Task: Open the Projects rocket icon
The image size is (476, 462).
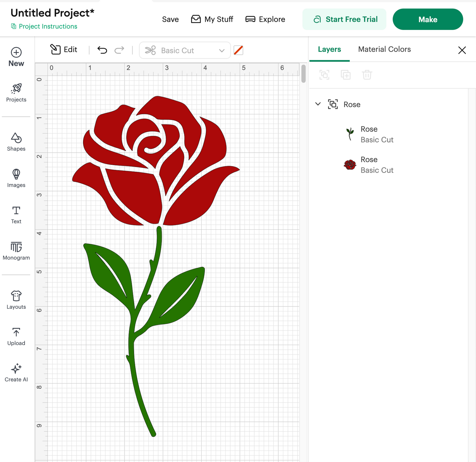Action: coord(16,88)
